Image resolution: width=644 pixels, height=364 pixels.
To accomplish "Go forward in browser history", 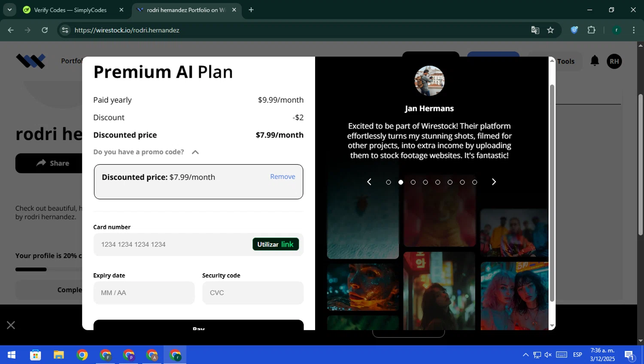I will [27, 30].
